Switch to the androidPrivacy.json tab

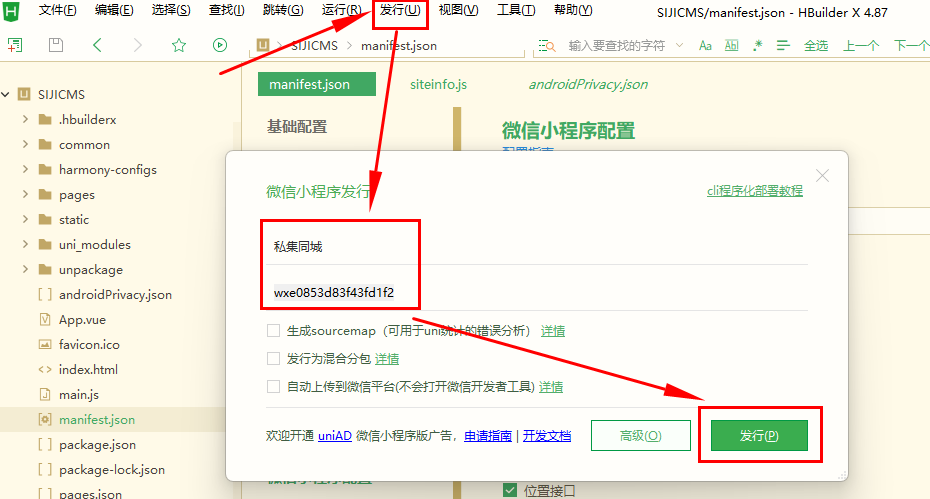point(588,84)
